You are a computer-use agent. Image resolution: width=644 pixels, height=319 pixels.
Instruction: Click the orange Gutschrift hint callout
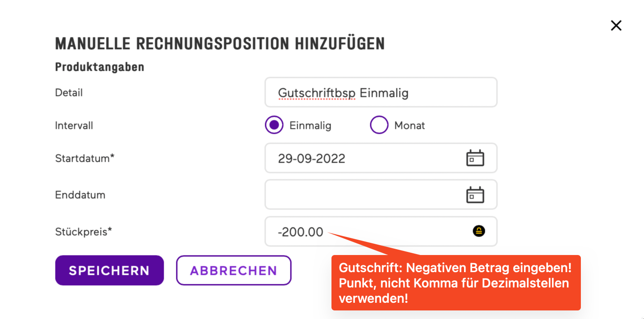[455, 283]
